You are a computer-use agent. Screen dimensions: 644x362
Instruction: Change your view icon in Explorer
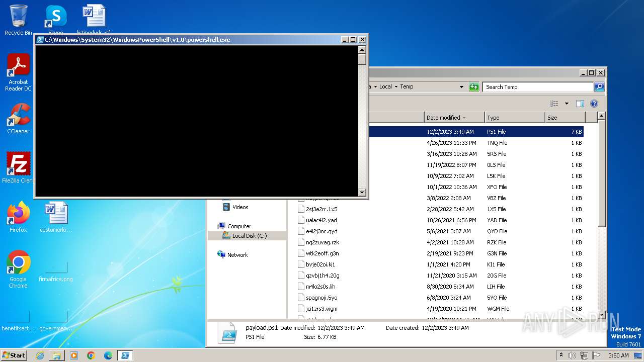tap(554, 104)
